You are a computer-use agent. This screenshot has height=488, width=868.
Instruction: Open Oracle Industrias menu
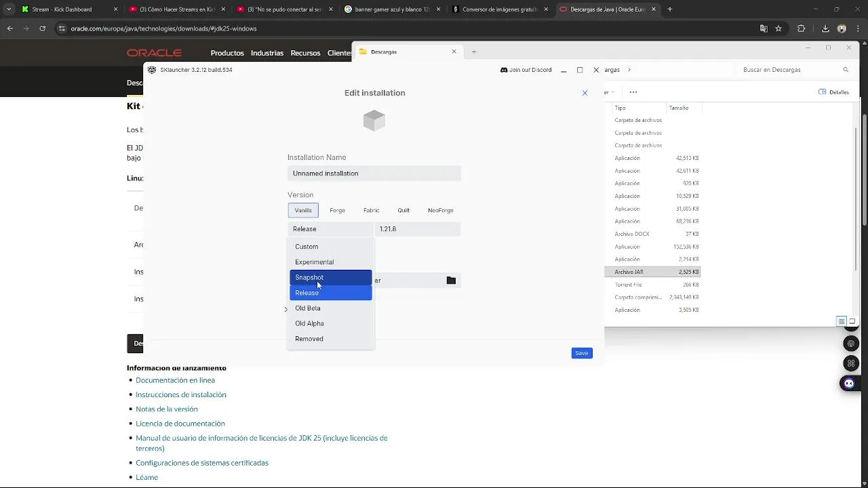(x=267, y=53)
